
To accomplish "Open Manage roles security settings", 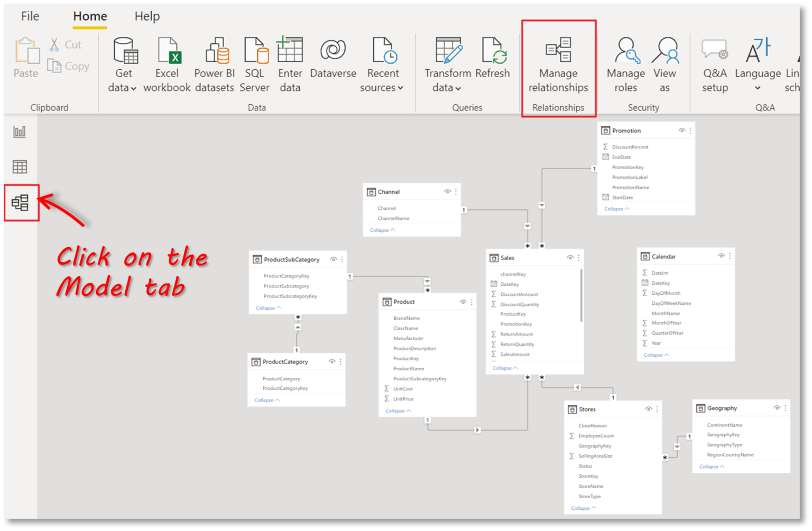I will [x=625, y=63].
